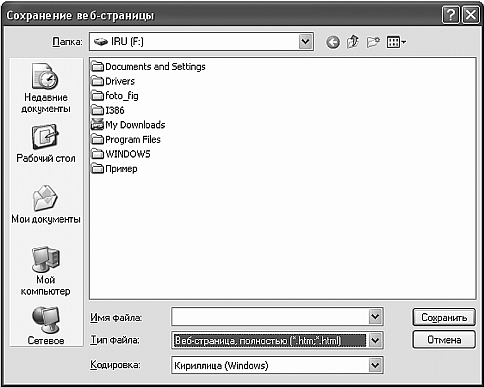
Task: Create a new folder with the toolbar icon
Action: pos(373,42)
